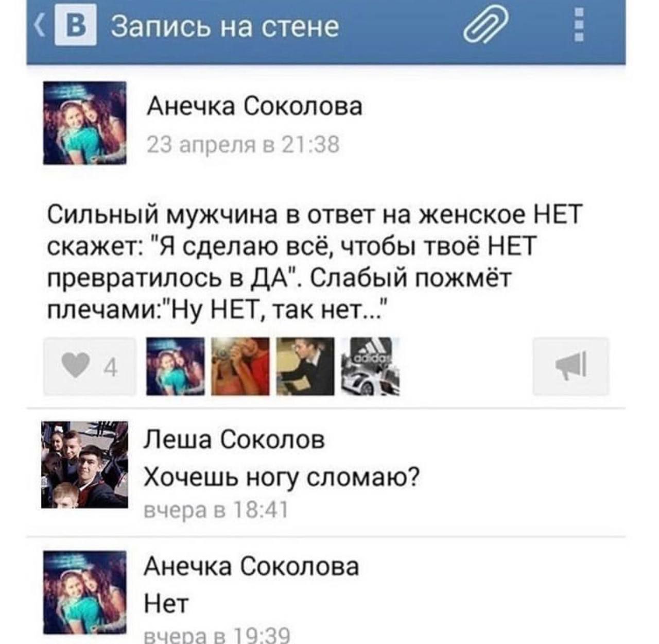This screenshot has height=644, width=659.
Task: Like the post with heart button
Action: tap(90, 367)
